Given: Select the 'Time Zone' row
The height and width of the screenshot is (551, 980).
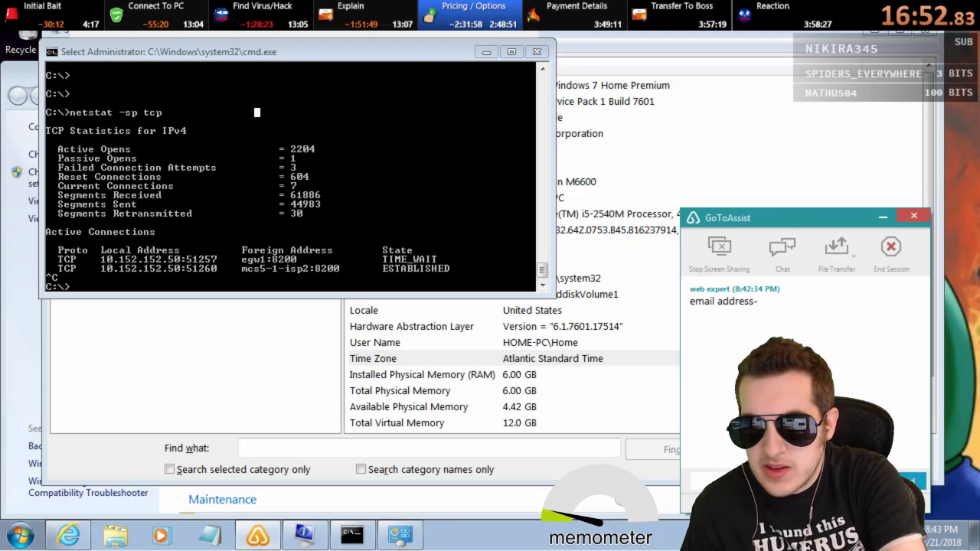Looking at the screenshot, I should [x=511, y=358].
